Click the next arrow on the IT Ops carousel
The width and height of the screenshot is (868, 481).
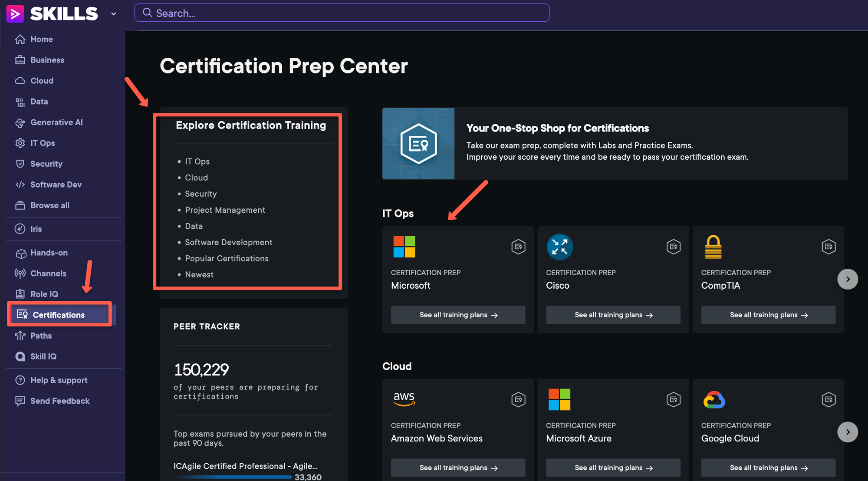(848, 279)
